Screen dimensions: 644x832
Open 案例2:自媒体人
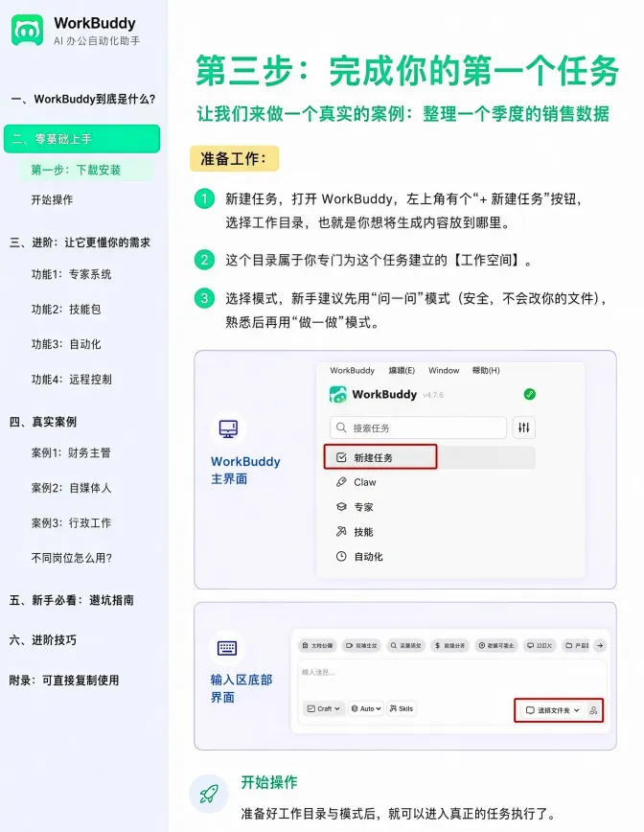point(71,488)
